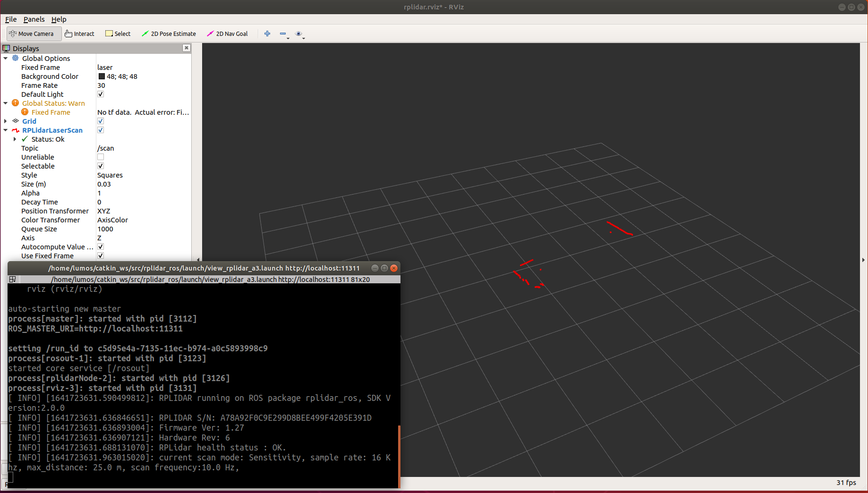Image resolution: width=868 pixels, height=493 pixels.
Task: Click the Grid display icon
Action: (16, 121)
